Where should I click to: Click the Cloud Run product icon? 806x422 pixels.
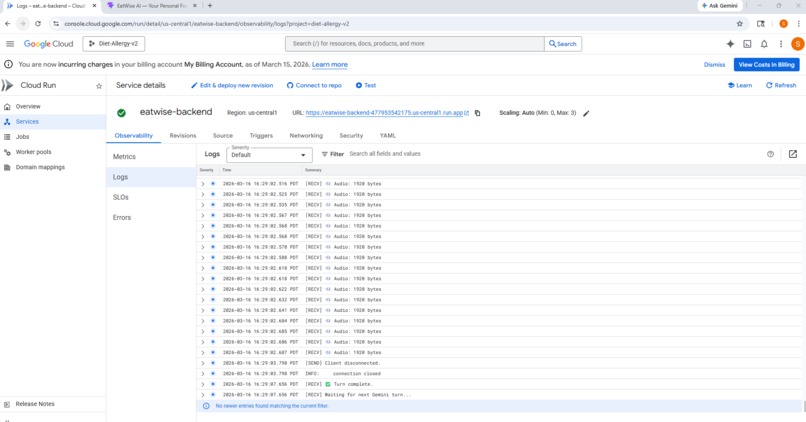click(x=7, y=85)
